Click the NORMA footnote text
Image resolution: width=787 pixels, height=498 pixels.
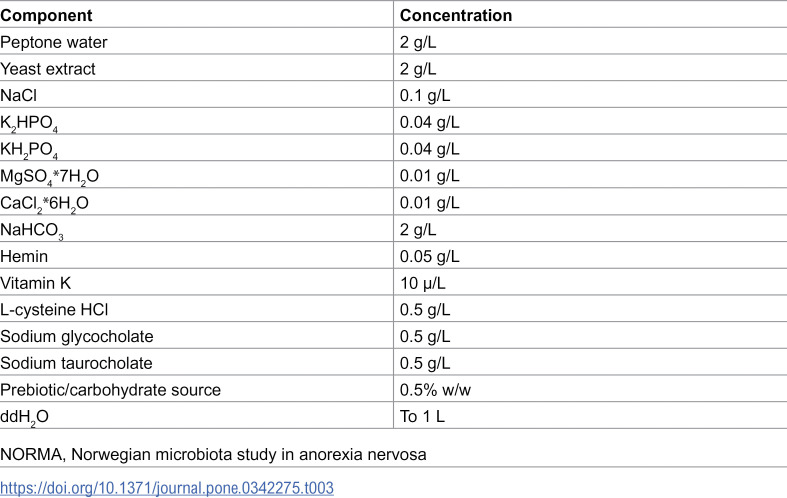[x=213, y=454]
